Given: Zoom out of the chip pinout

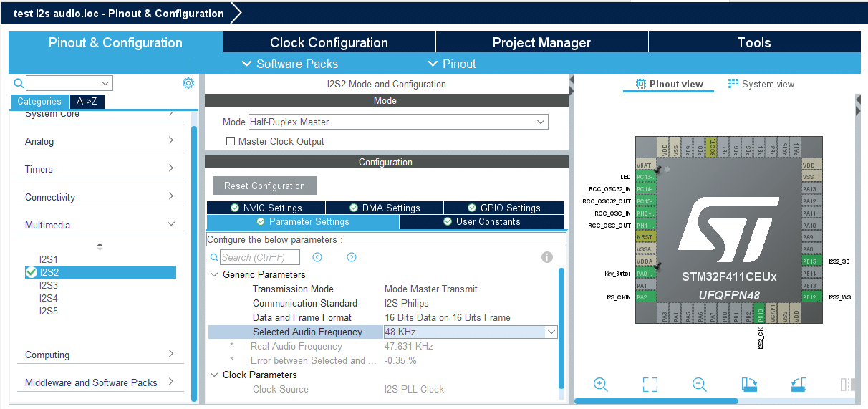Looking at the screenshot, I should point(700,385).
